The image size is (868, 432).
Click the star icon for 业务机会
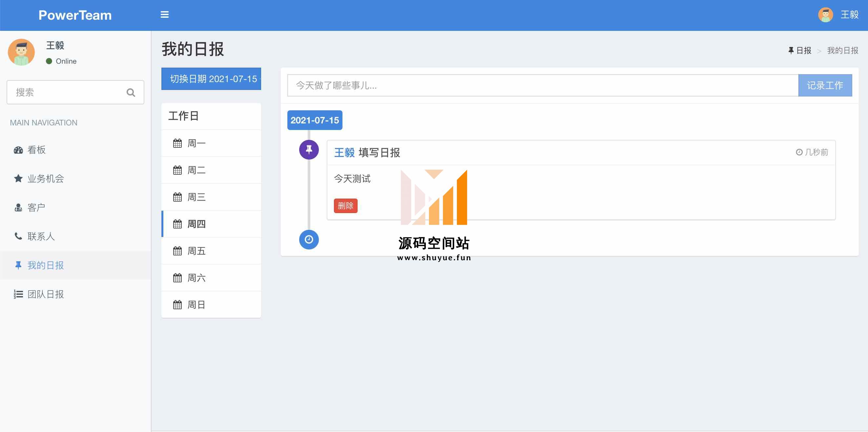pyautogui.click(x=18, y=178)
